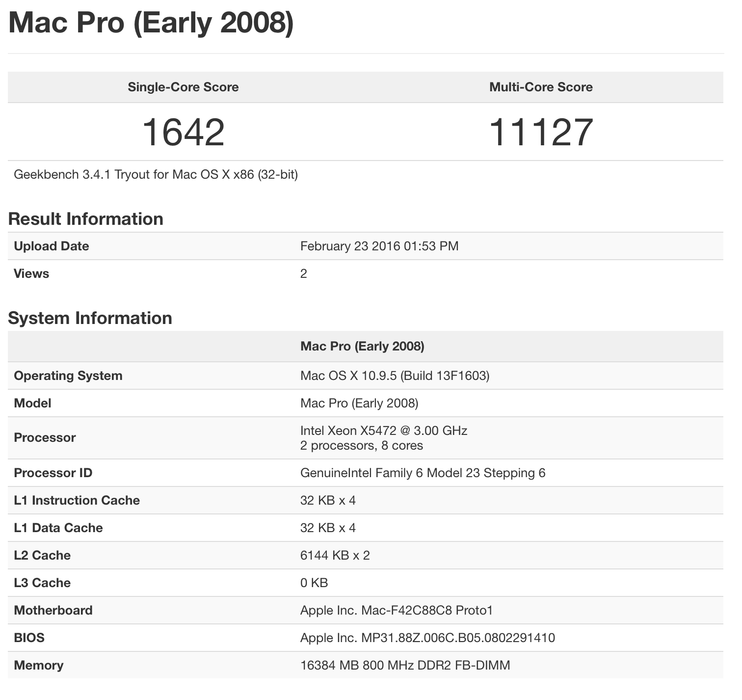This screenshot has height=700, width=742.
Task: Click the Mac OS X 10.9.5 operating system value
Action: 395,376
